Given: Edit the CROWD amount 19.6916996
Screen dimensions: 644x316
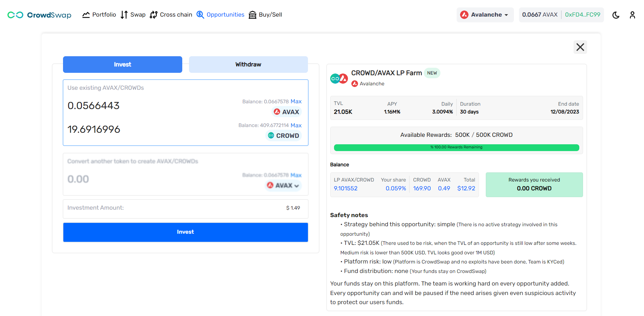Looking at the screenshot, I should [94, 129].
